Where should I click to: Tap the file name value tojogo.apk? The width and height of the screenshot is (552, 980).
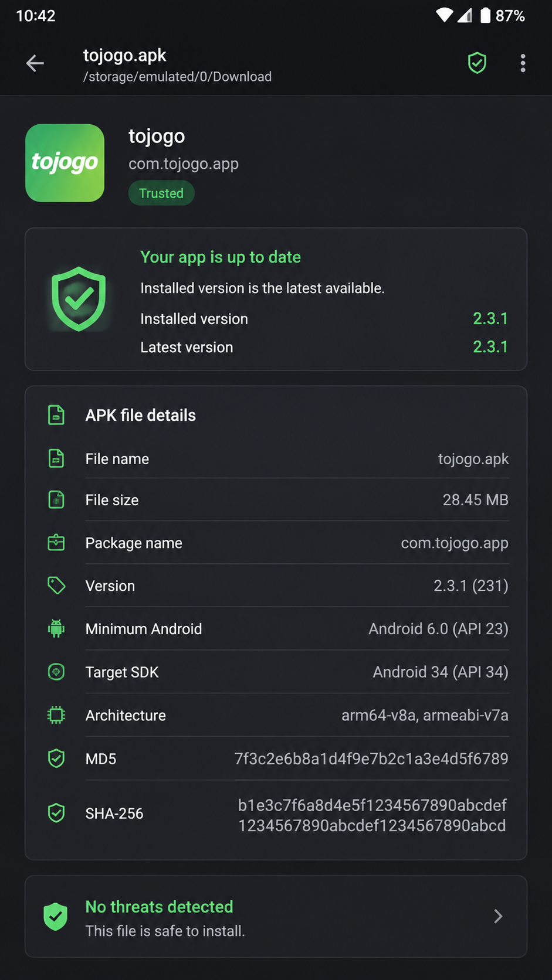473,459
